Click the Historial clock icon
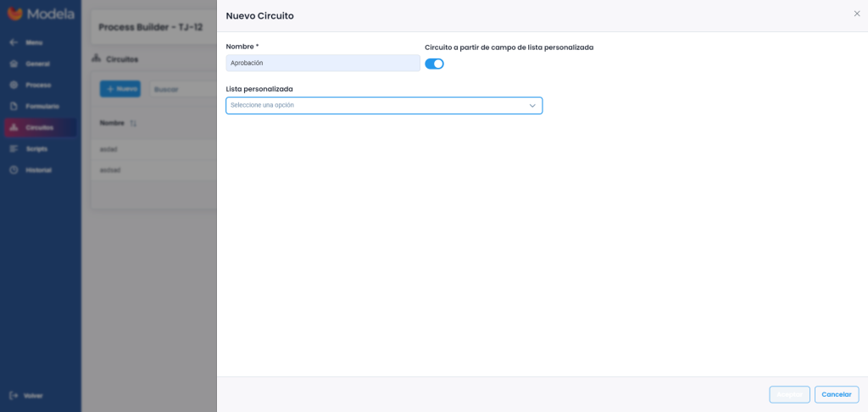The width and height of the screenshot is (868, 412). 14,170
